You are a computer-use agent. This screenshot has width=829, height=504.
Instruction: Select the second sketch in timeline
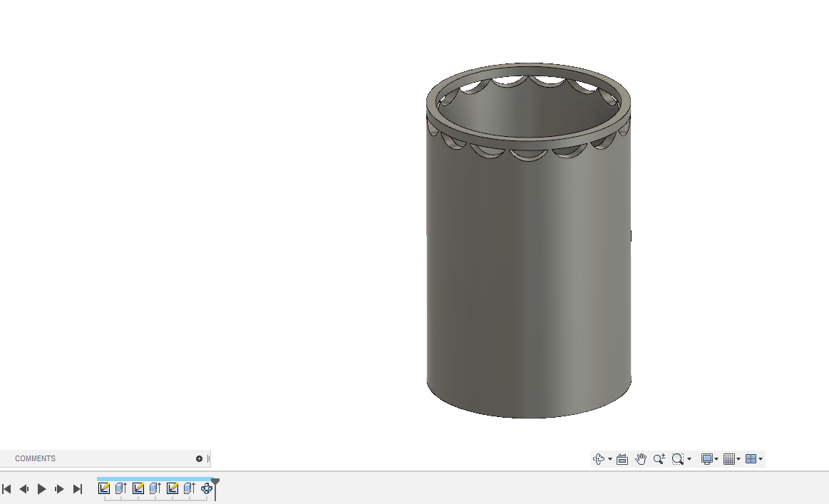click(x=138, y=488)
